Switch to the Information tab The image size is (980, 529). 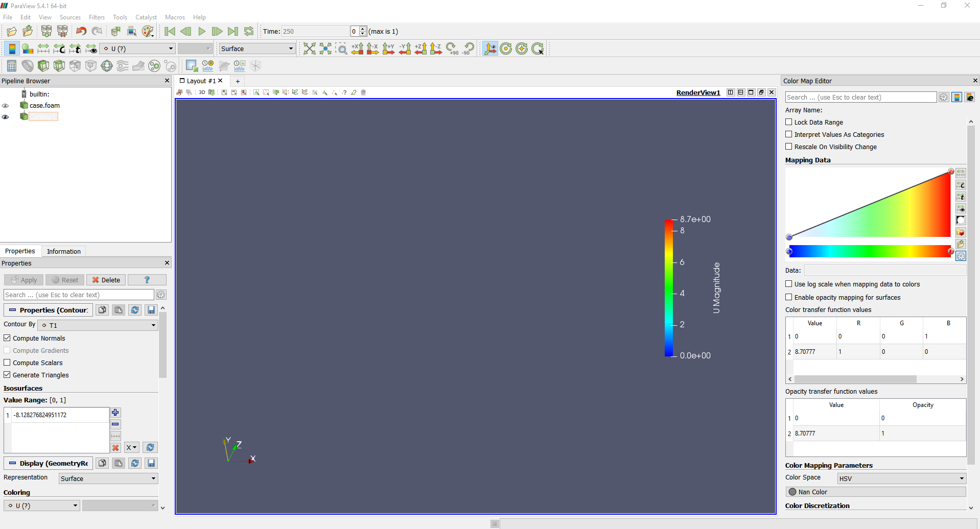(63, 251)
